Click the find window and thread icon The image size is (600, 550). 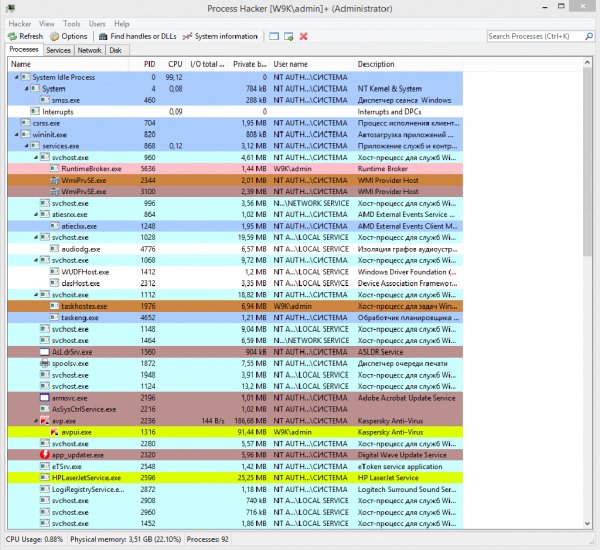(289, 36)
